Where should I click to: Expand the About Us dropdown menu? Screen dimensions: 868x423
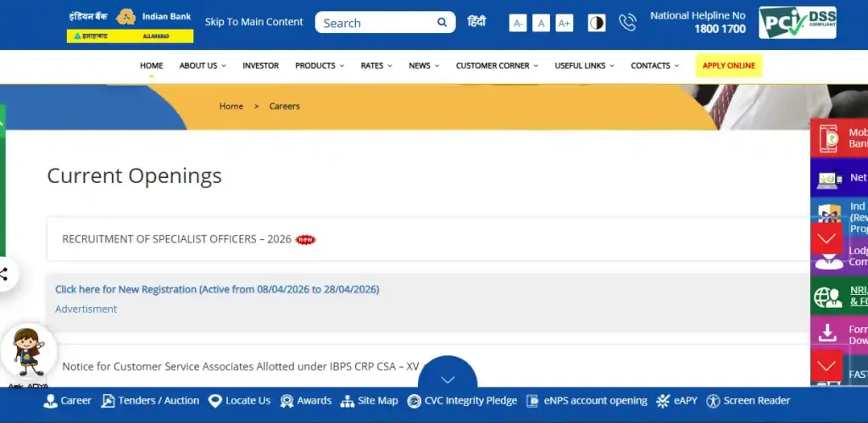pyautogui.click(x=202, y=66)
